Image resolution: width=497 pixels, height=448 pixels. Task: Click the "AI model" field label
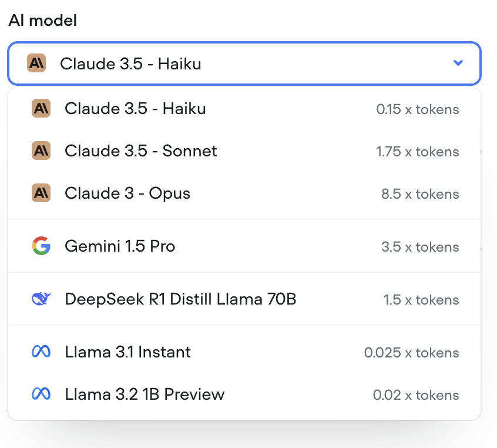tap(43, 21)
